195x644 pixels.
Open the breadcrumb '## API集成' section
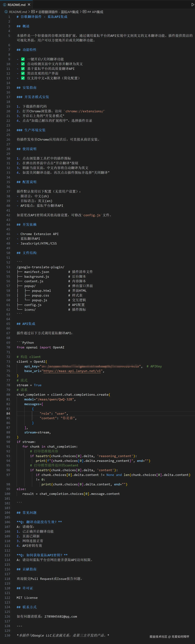tap(95, 12)
